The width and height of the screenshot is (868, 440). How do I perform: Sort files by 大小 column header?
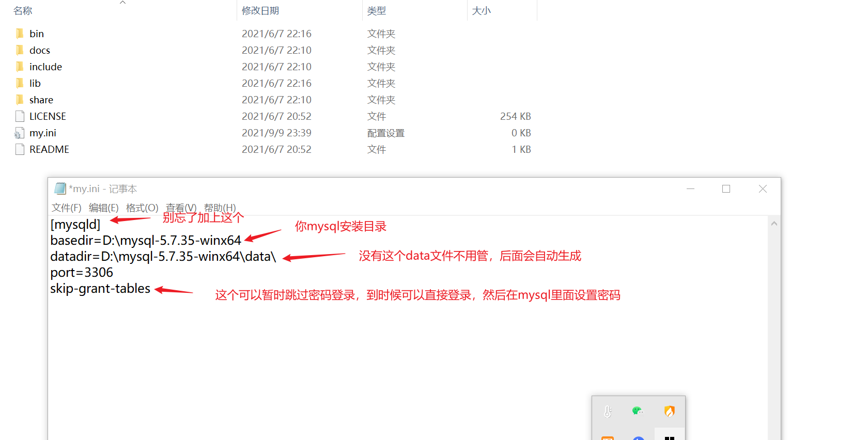click(x=481, y=10)
